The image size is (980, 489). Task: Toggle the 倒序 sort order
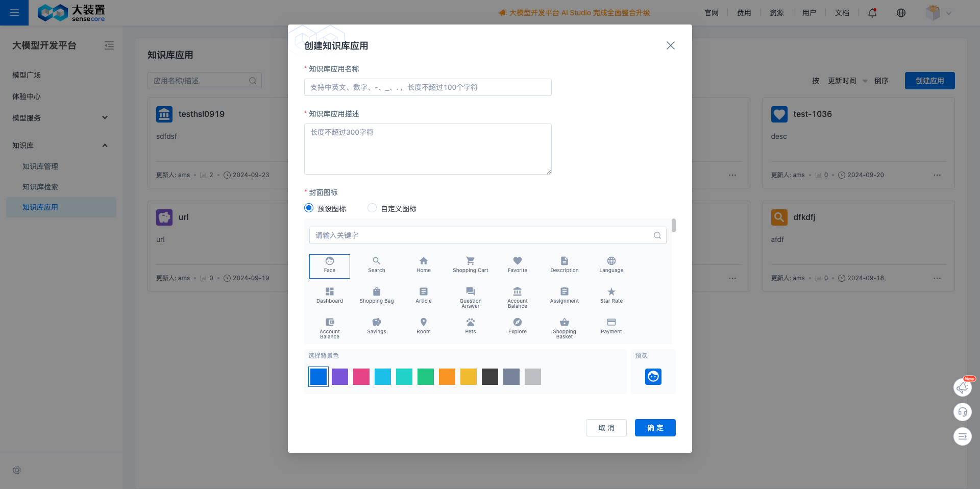coord(881,80)
